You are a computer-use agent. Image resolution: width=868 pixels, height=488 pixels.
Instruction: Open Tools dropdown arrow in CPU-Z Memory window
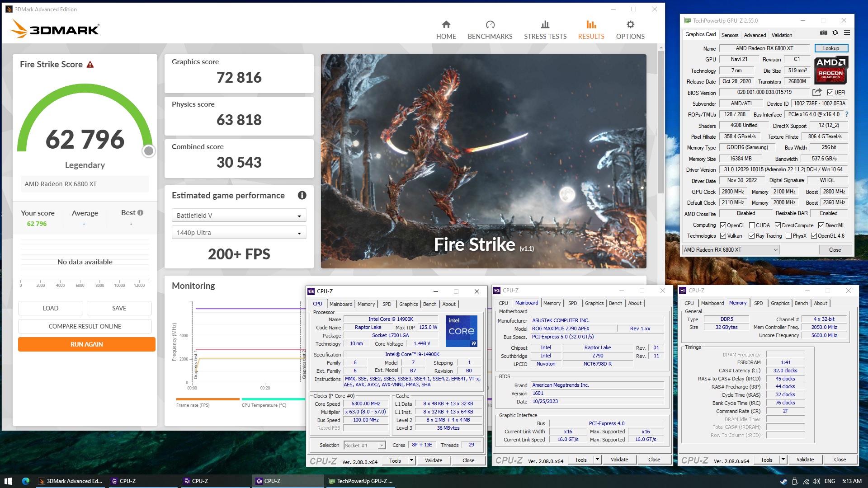[783, 460]
